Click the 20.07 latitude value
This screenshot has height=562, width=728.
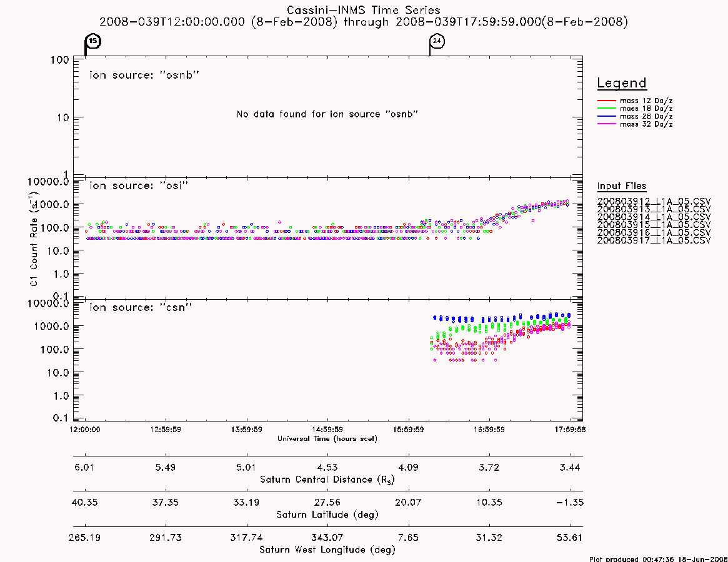tap(408, 503)
